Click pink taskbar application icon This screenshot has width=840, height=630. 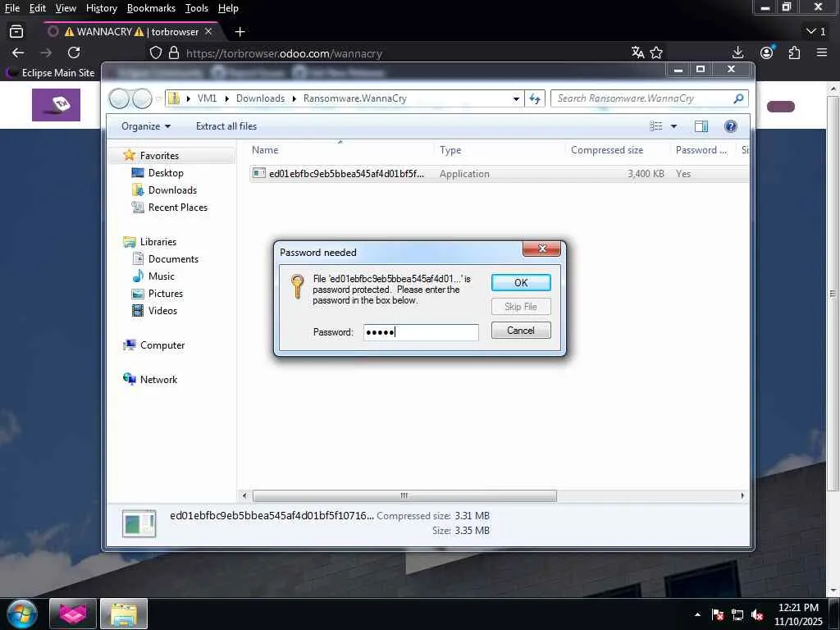click(73, 614)
